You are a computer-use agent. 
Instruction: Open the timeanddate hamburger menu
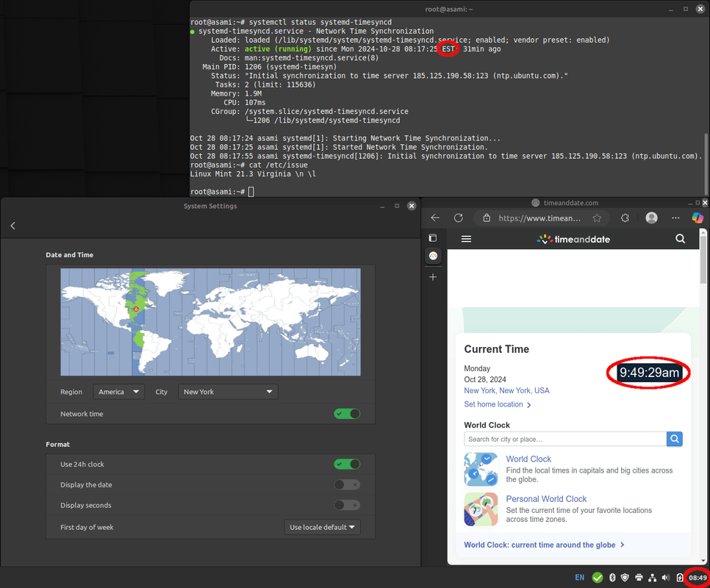point(466,239)
